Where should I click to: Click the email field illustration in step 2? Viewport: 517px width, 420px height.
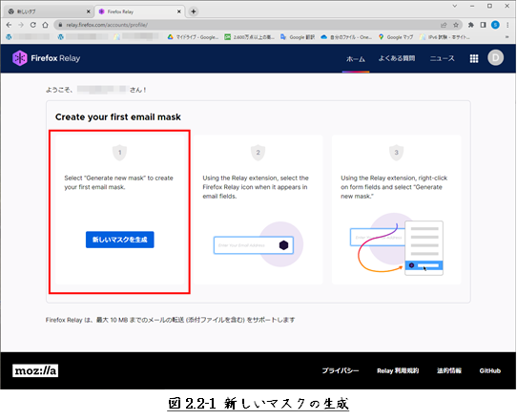click(254, 245)
